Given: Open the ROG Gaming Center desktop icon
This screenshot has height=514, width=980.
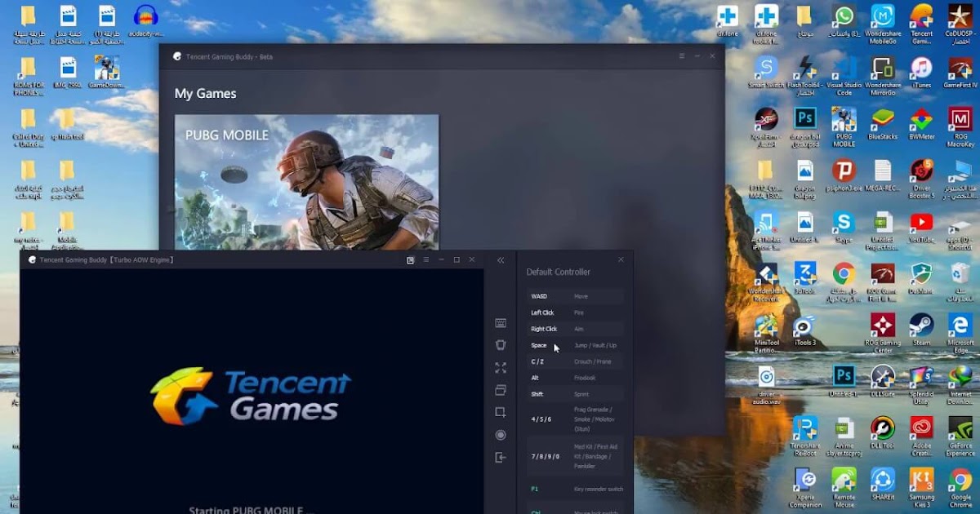Looking at the screenshot, I should 883,333.
